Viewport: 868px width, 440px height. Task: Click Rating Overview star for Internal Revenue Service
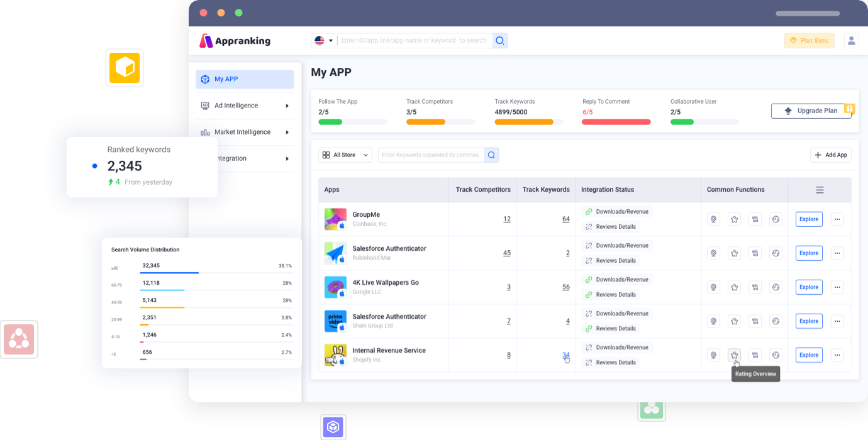click(x=734, y=355)
